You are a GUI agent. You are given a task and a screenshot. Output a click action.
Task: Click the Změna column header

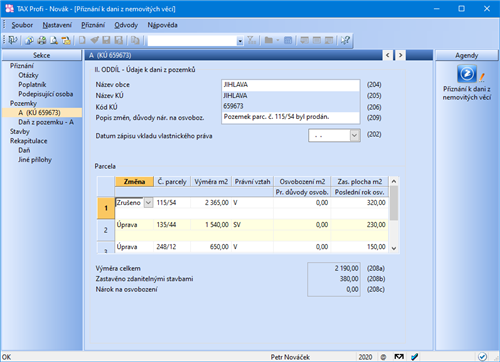[x=134, y=181]
